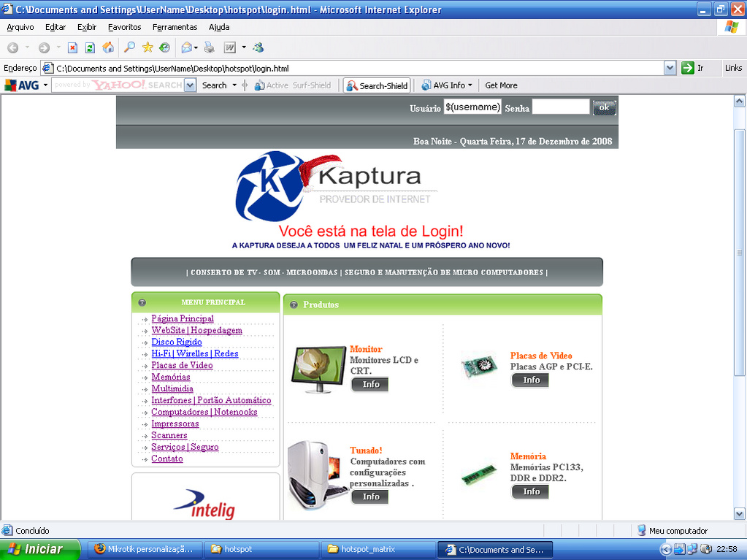Expand the Mail icon dropdown arrow
This screenshot has width=747, height=560.
coord(196,47)
